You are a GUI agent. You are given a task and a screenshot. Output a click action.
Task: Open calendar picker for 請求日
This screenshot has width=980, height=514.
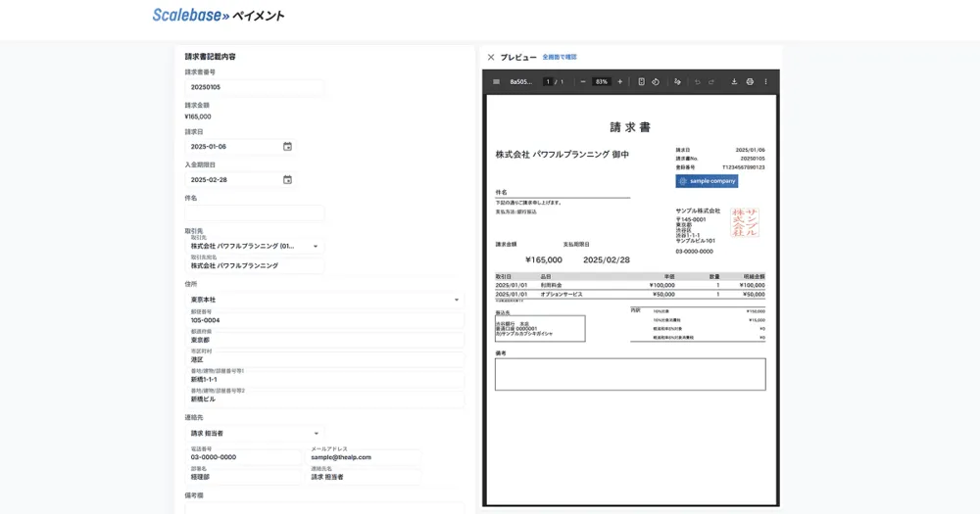(287, 147)
